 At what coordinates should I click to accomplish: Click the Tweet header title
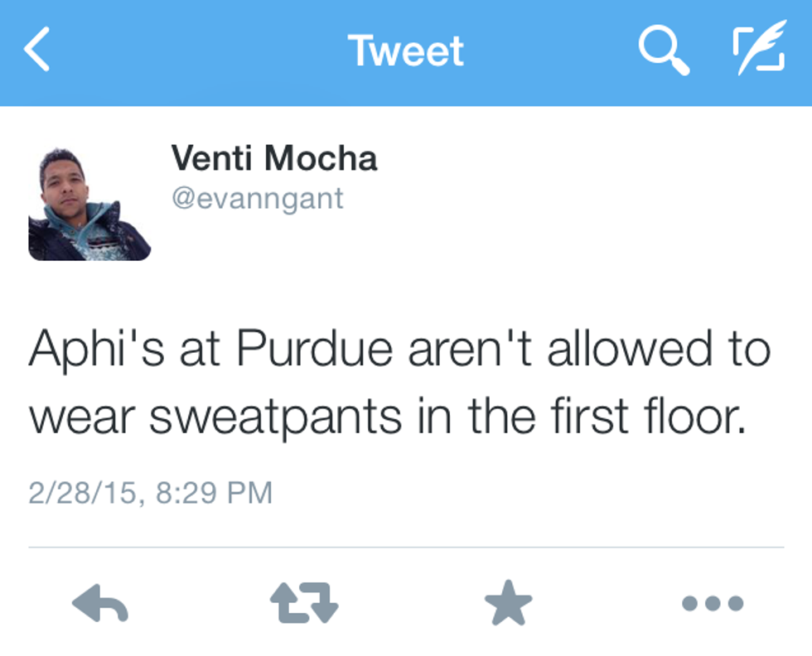tap(405, 51)
